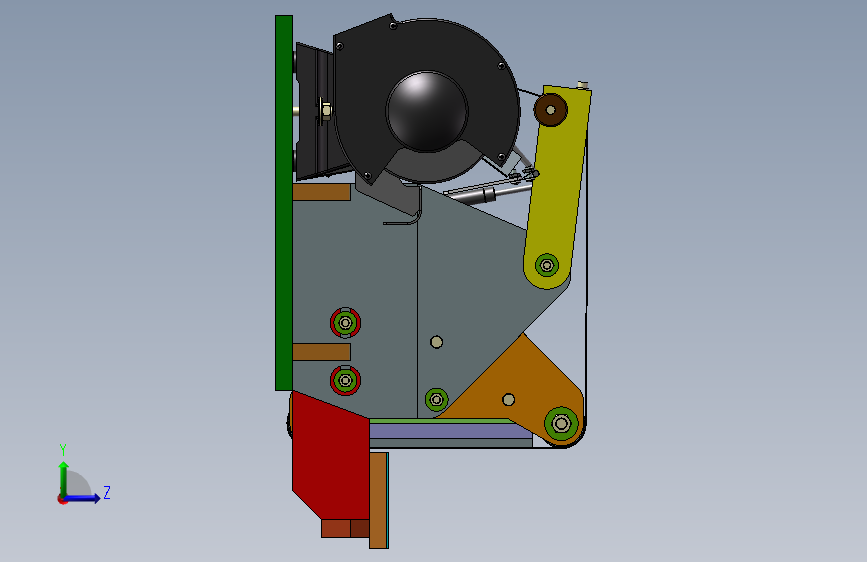Select the brown vertical bar at the bottom
This screenshot has height=562, width=867.
pos(378,501)
